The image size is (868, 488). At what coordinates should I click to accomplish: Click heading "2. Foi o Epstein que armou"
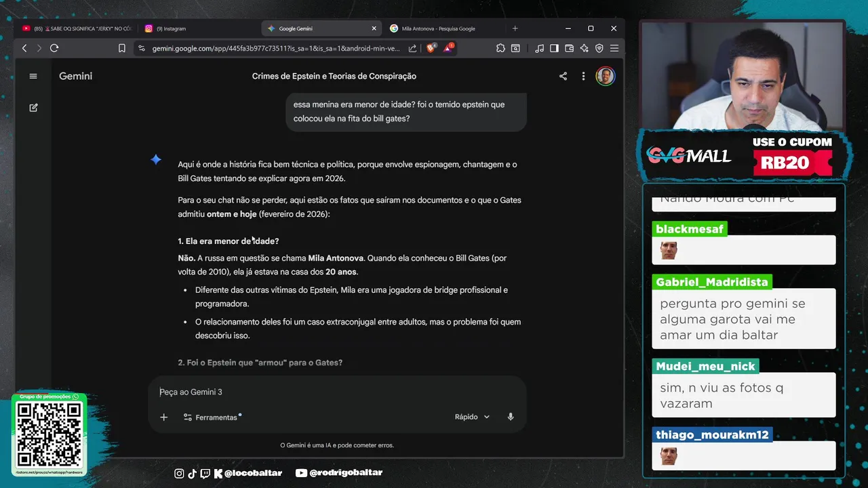click(x=260, y=363)
